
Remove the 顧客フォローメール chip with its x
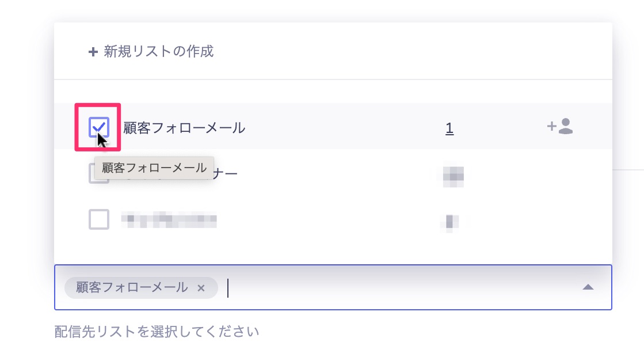tap(201, 288)
